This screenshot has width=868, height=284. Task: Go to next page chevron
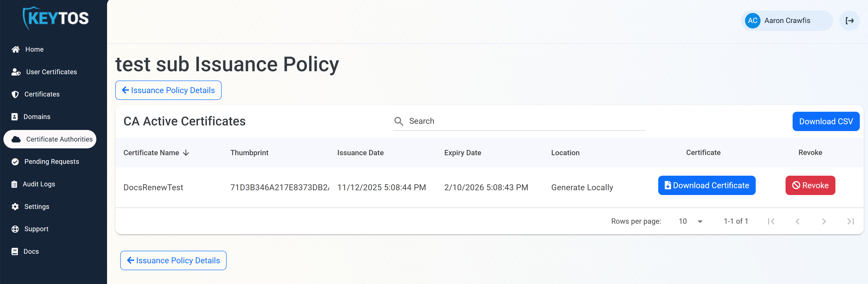pos(824,221)
